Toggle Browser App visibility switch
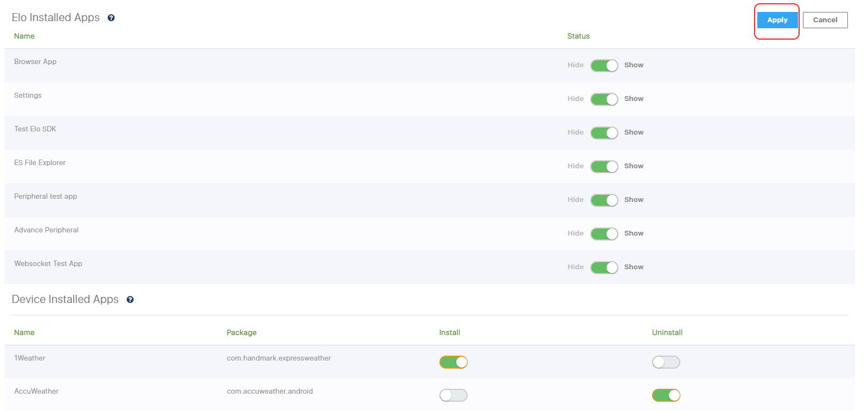The image size is (868, 411). tap(604, 66)
